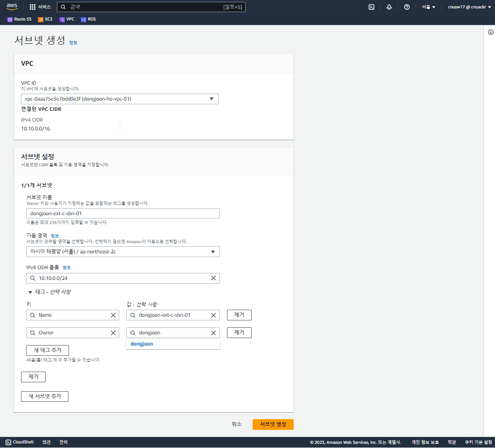This screenshot has height=448, width=495.
Task: Click the 서브넷 생성 button
Action: 273,424
